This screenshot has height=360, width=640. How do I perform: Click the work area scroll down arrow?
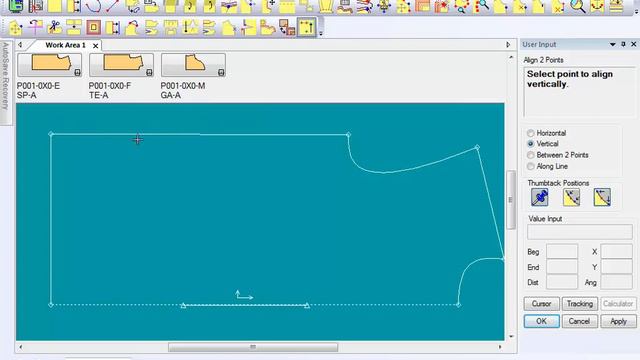(x=511, y=336)
